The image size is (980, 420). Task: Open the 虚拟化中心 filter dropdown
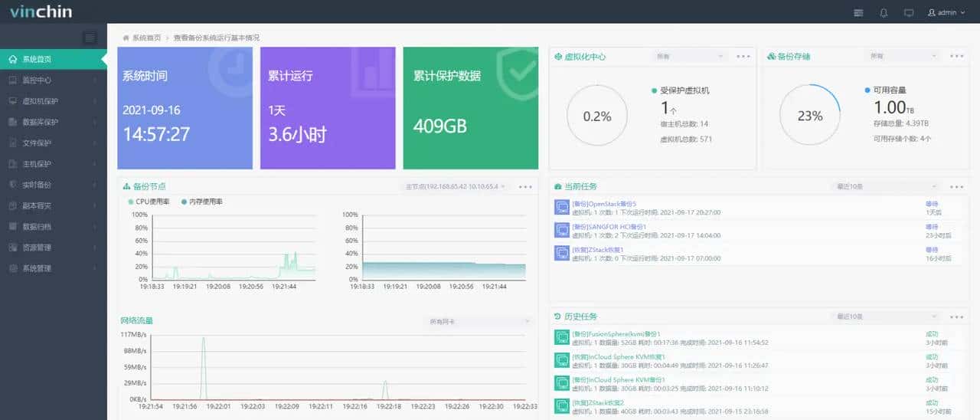689,56
